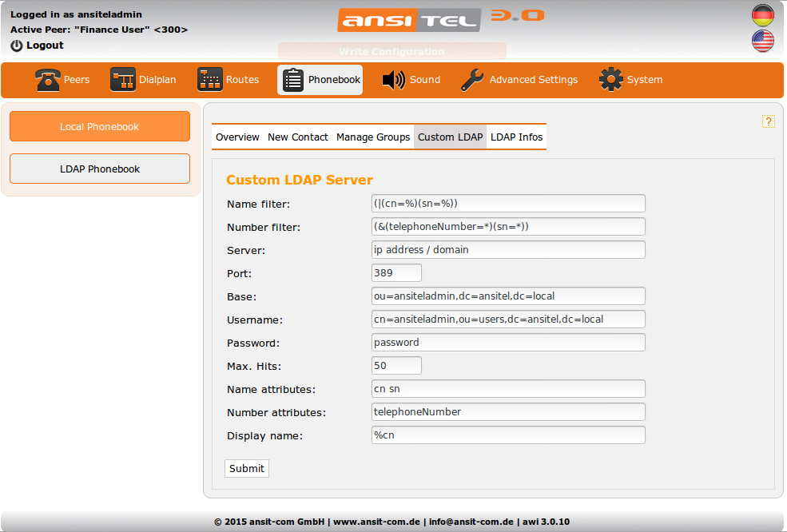
Task: Open the New Contact tab
Action: click(x=297, y=137)
